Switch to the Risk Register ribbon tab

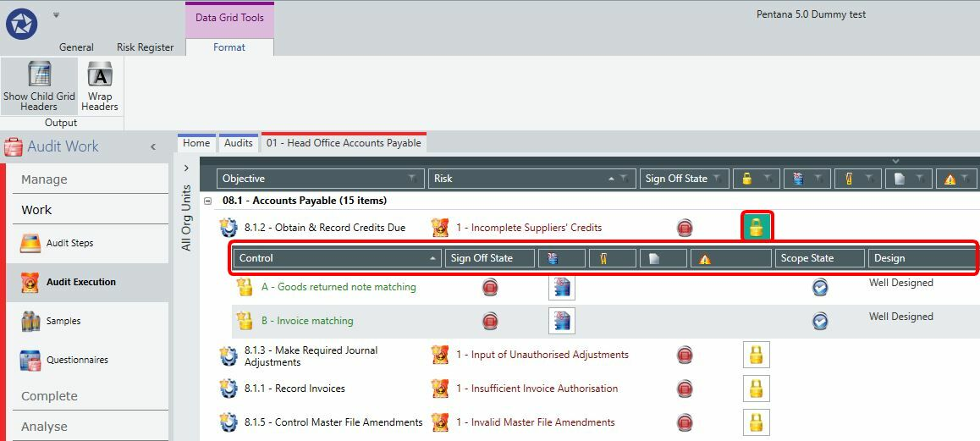(x=145, y=47)
